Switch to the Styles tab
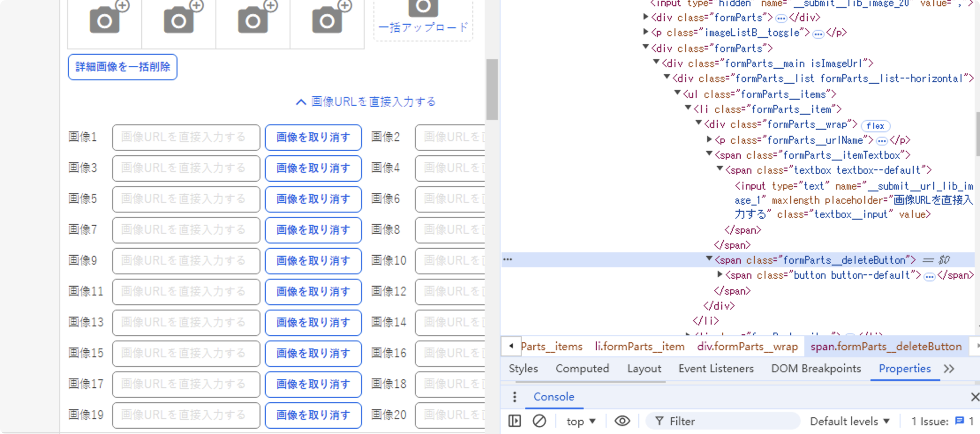980x434 pixels. 523,369
